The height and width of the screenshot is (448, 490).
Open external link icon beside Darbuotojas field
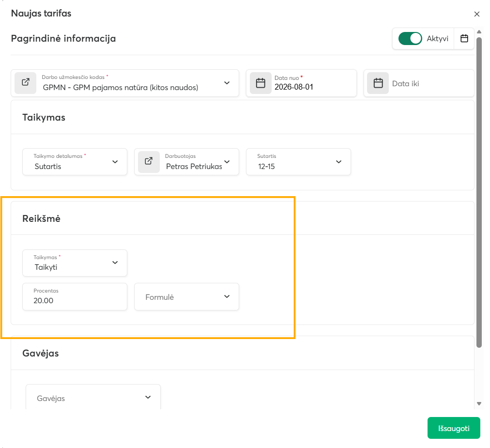point(149,161)
